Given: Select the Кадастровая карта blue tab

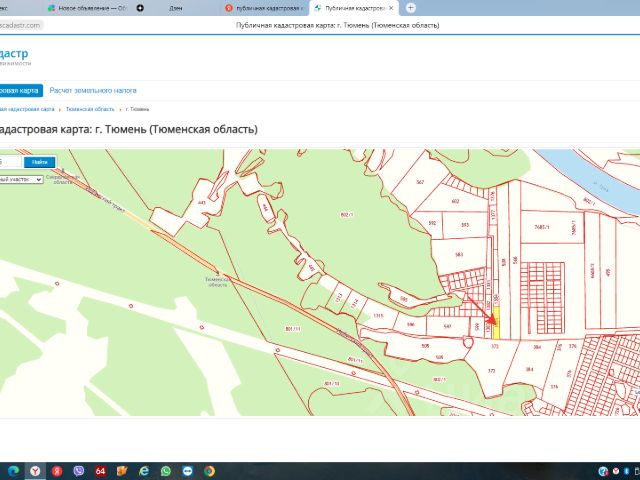Looking at the screenshot, I should 20,90.
